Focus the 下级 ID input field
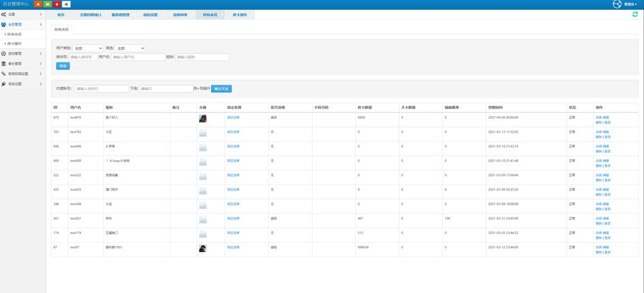 [x=166, y=89]
